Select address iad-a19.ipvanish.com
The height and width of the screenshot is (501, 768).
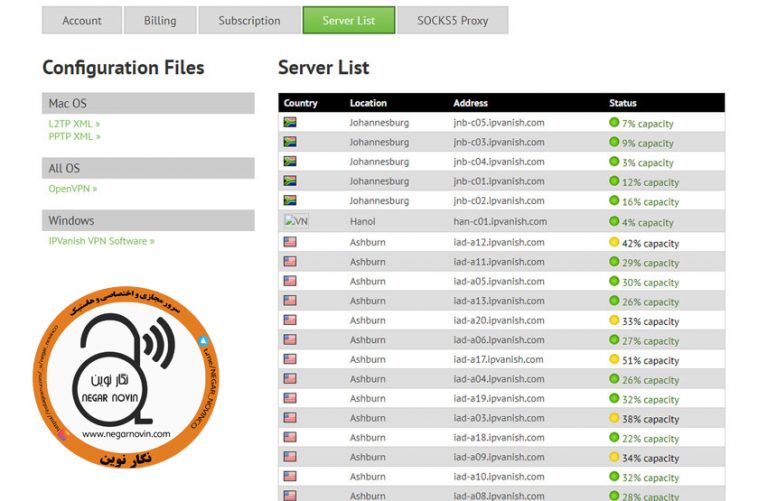point(499,398)
